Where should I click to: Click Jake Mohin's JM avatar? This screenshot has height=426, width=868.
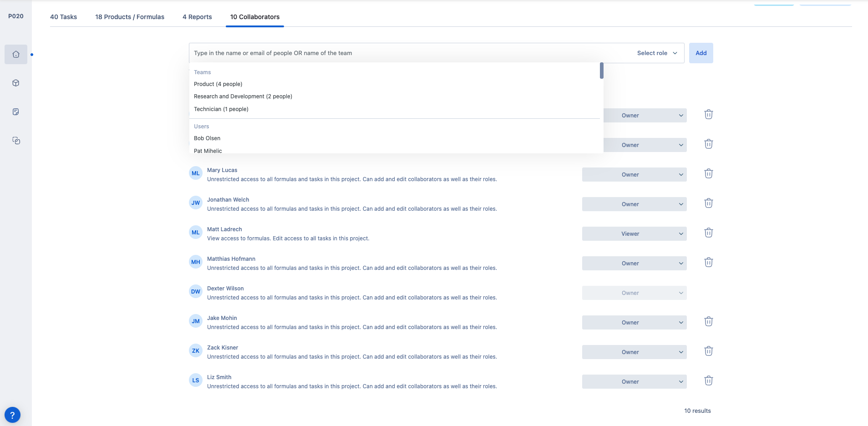195,321
